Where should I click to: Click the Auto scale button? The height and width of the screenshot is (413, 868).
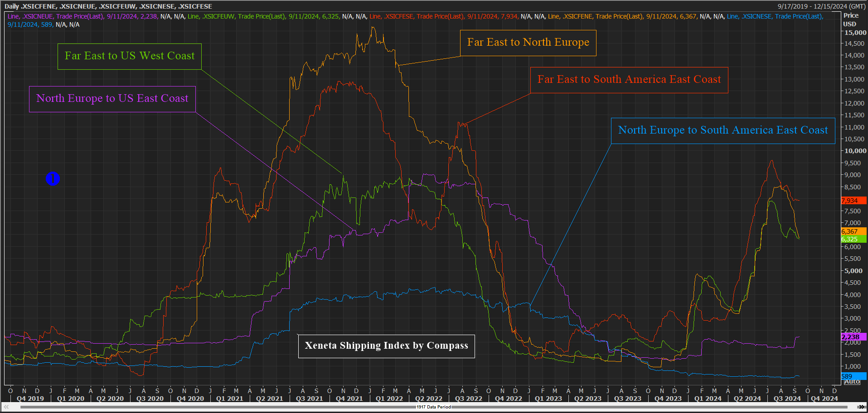[852, 382]
